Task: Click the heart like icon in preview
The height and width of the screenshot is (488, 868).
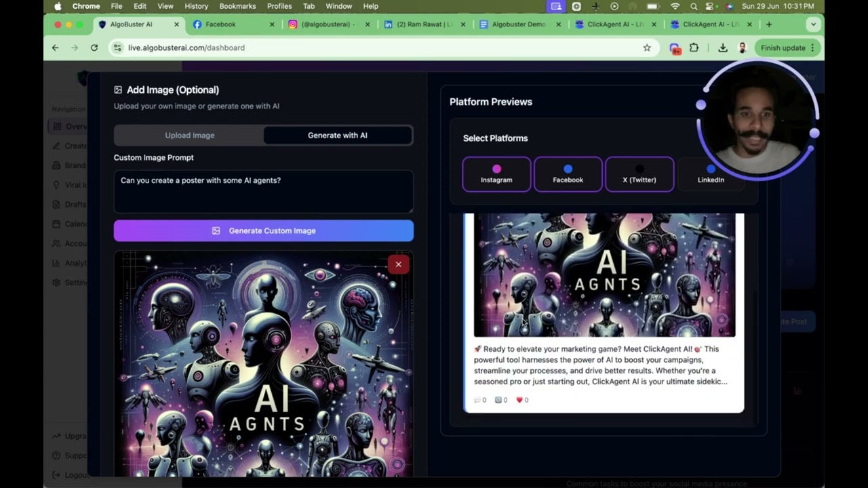Action: [519, 400]
